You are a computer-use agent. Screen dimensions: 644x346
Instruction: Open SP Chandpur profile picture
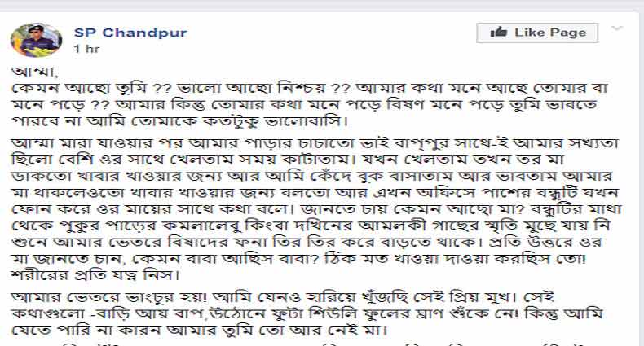click(x=36, y=40)
